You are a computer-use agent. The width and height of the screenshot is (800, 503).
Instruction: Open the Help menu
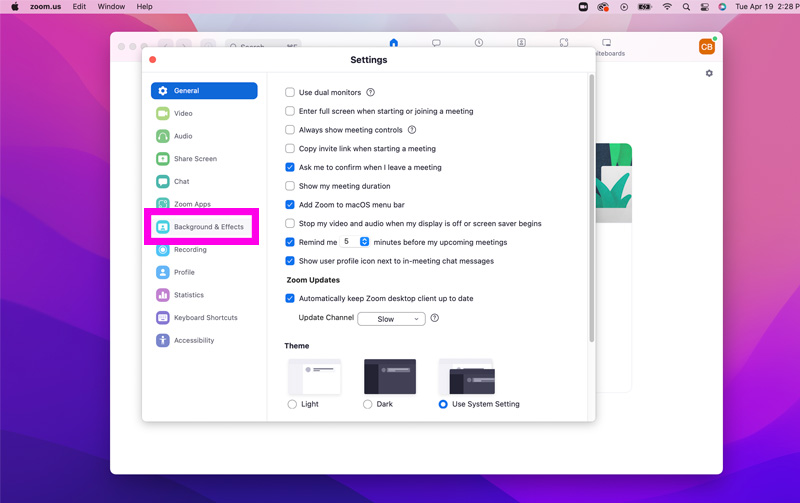point(144,7)
